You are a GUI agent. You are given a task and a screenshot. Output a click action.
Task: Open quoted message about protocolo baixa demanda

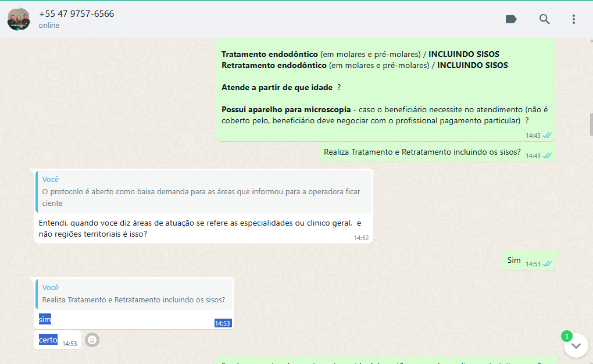[203, 191]
